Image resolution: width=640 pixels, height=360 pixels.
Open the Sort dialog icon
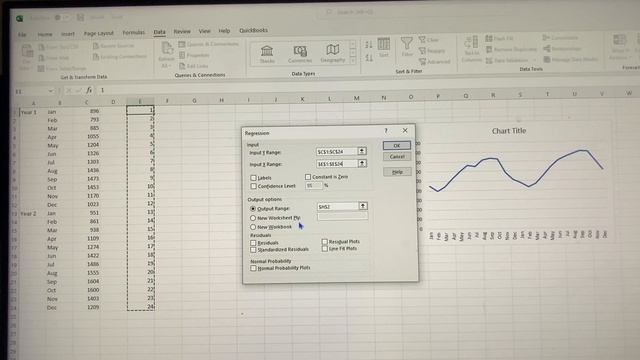[x=384, y=47]
